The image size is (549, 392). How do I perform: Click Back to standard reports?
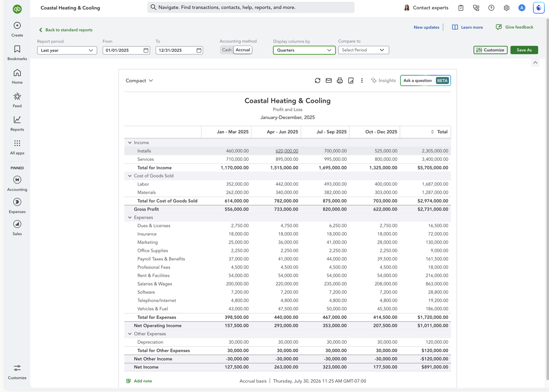point(66,30)
